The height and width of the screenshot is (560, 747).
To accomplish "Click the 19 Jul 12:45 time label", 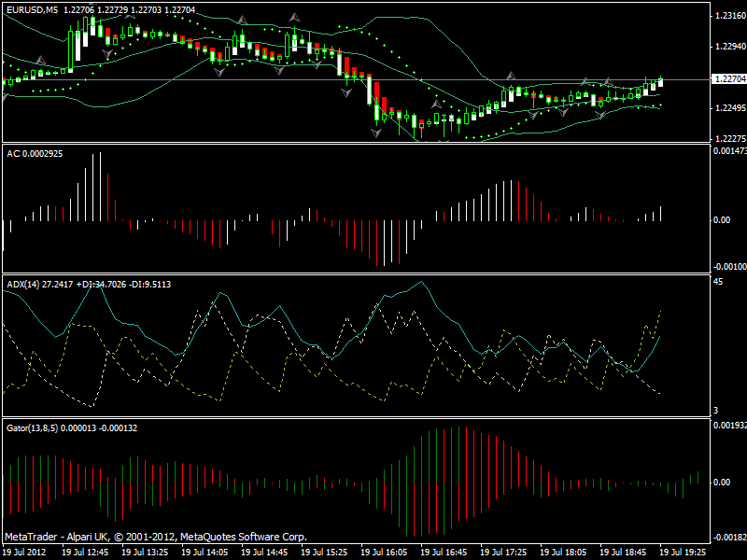I will coord(85,553).
